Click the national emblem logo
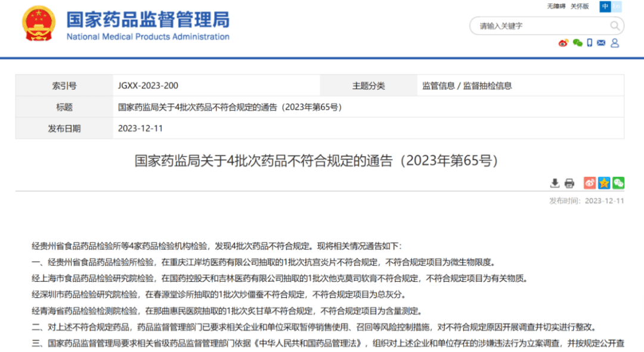This screenshot has height=352, width=644. pos(39,23)
